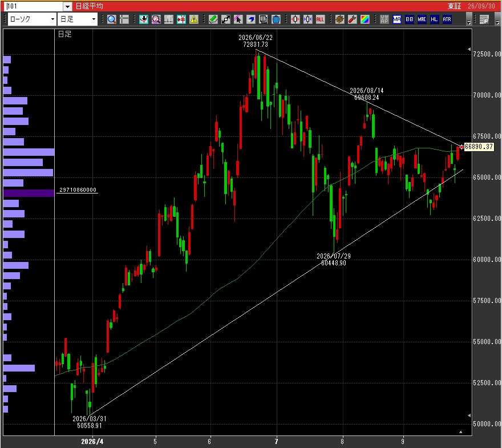Click the down-arrow chart marker icon
Image resolution: width=502 pixels, height=448 pixels.
coord(144,19)
